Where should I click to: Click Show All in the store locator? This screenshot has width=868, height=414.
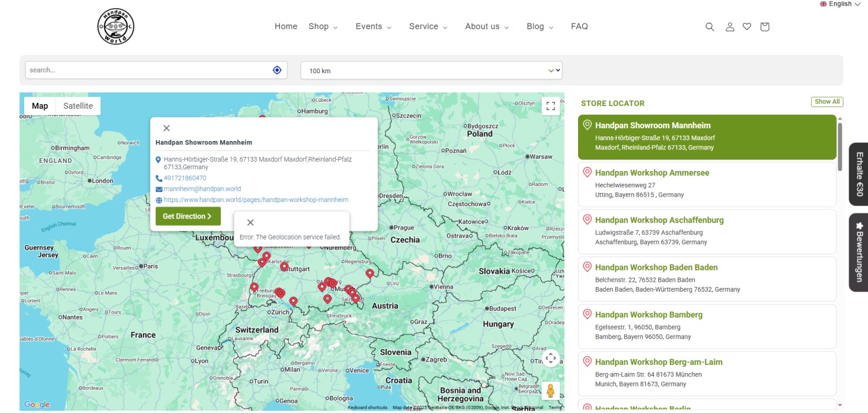(827, 101)
